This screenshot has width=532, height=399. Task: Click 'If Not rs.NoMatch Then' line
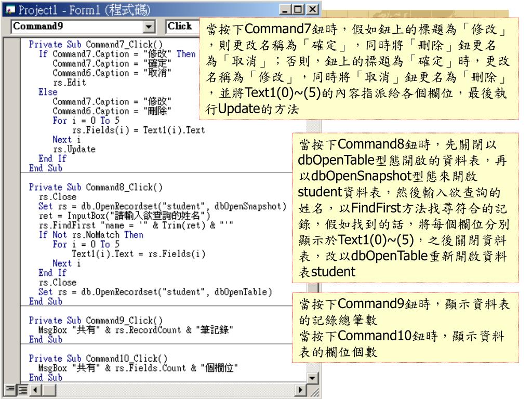[91, 234]
